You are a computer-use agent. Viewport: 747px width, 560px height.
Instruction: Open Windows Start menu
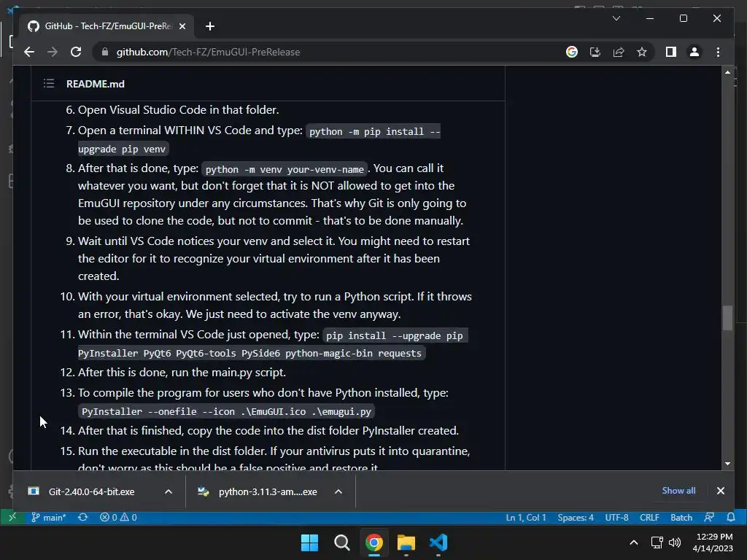click(309, 542)
